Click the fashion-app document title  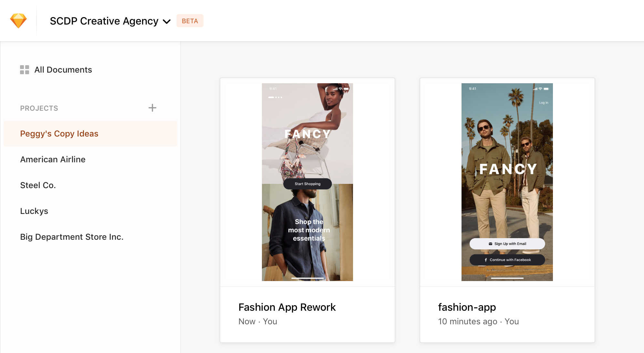pyautogui.click(x=467, y=307)
